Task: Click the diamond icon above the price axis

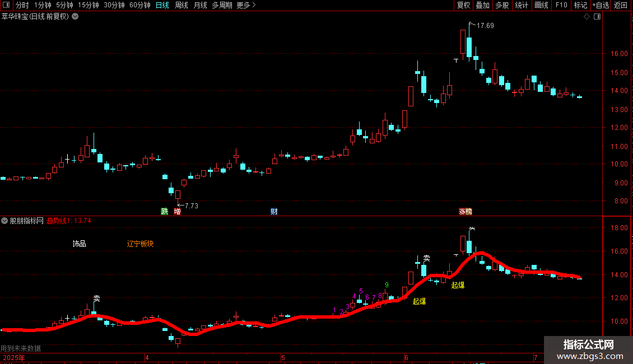Action: (x=587, y=17)
